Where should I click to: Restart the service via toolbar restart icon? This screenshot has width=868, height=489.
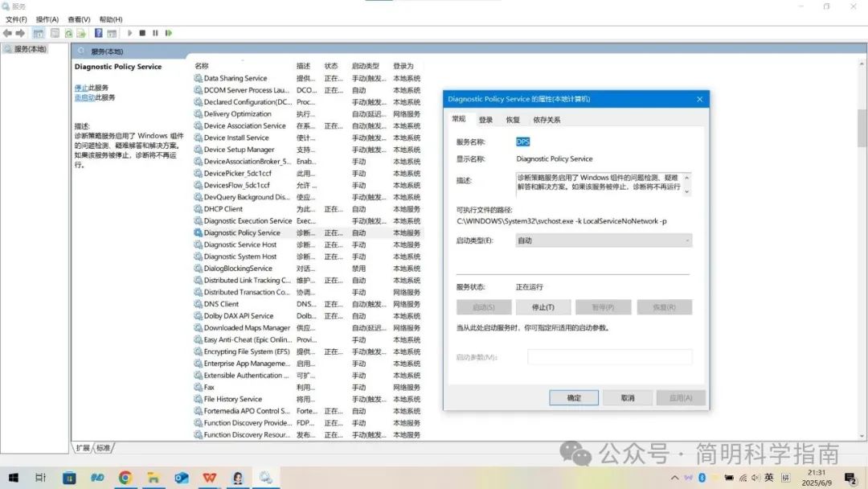(168, 33)
